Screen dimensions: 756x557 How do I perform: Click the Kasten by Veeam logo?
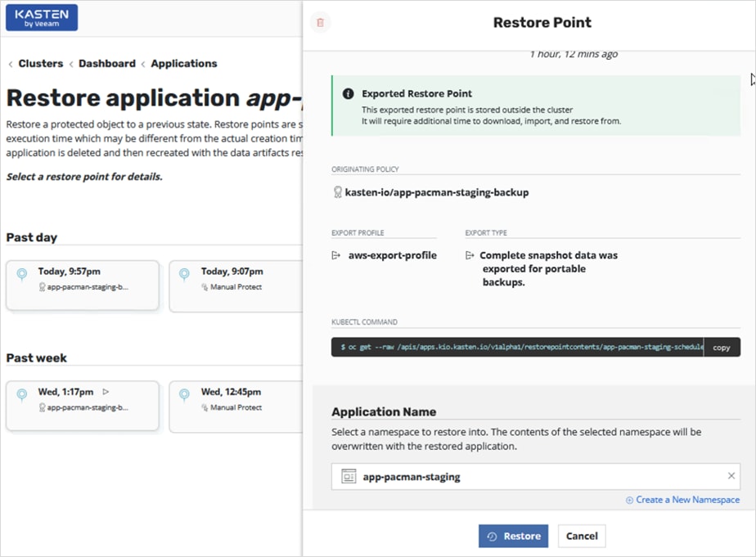click(x=42, y=18)
